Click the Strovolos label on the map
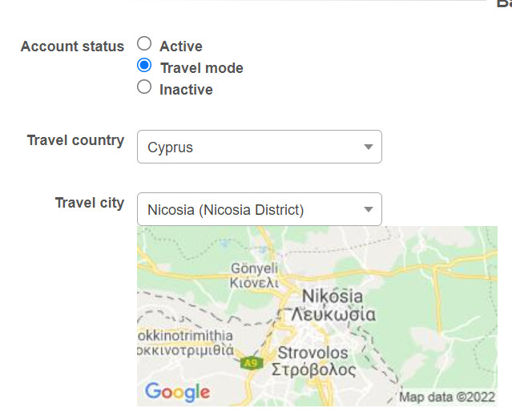Viewport: 512px width, 420px height. (312, 353)
